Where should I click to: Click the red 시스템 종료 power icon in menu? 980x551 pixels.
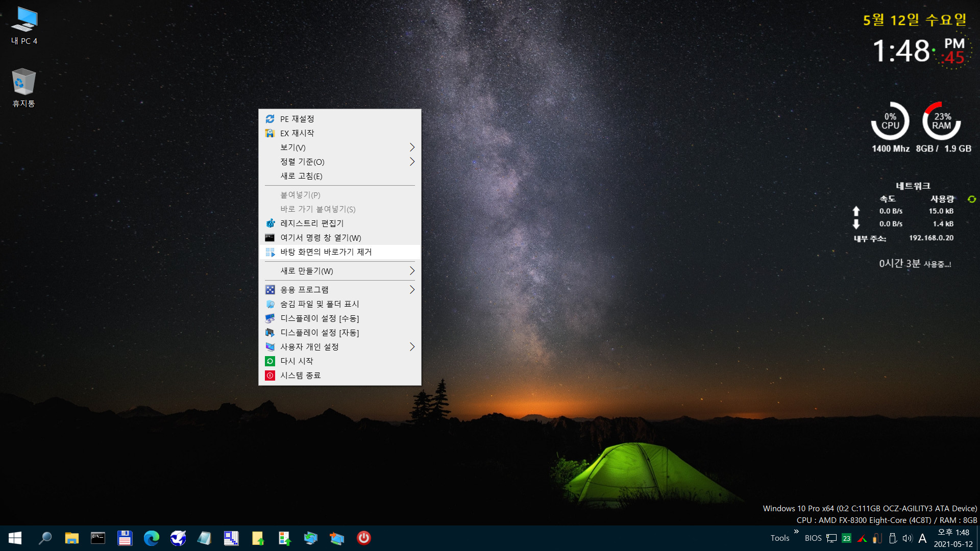[x=270, y=375]
